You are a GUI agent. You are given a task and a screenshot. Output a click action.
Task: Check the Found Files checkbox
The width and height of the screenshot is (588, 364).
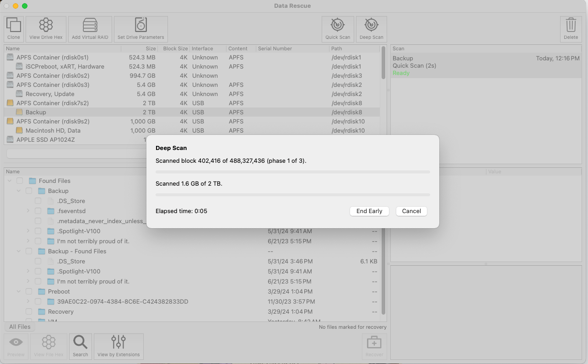[x=19, y=181]
